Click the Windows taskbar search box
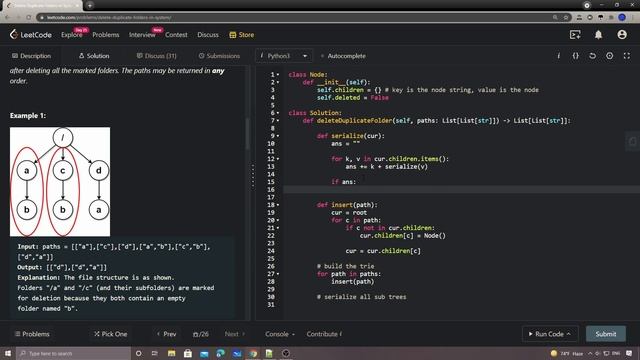640x360 pixels. pos(73,353)
